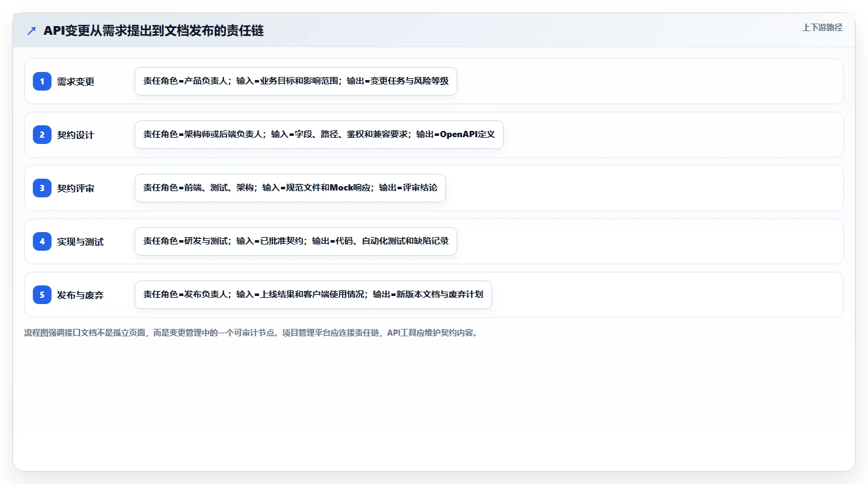Select the 发布与废弃 step label
This screenshot has height=484, width=868.
pyautogui.click(x=81, y=295)
